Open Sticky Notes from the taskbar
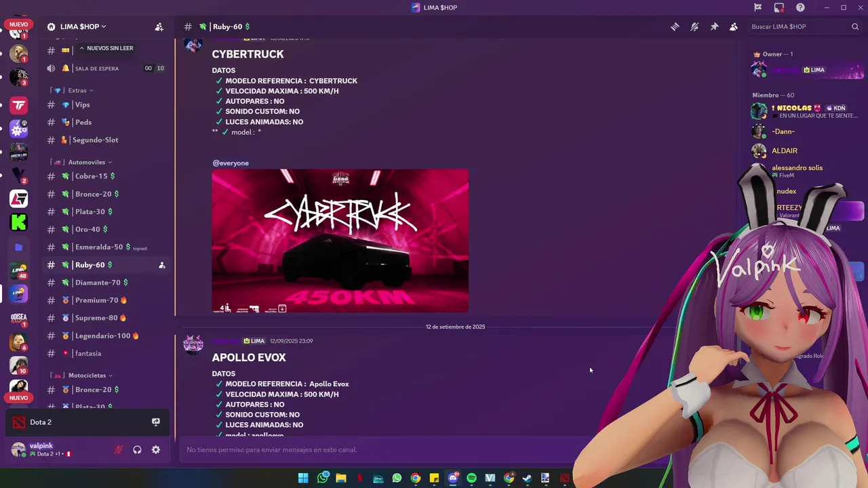868x488 pixels. click(434, 478)
